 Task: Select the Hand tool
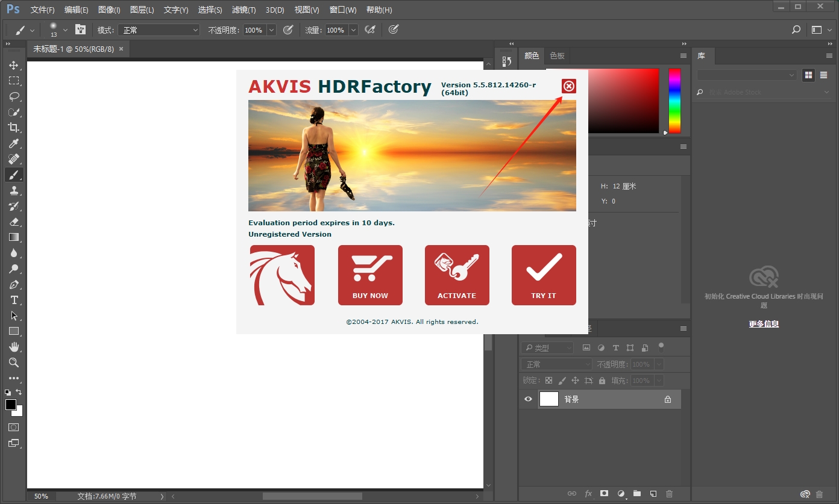[14, 347]
